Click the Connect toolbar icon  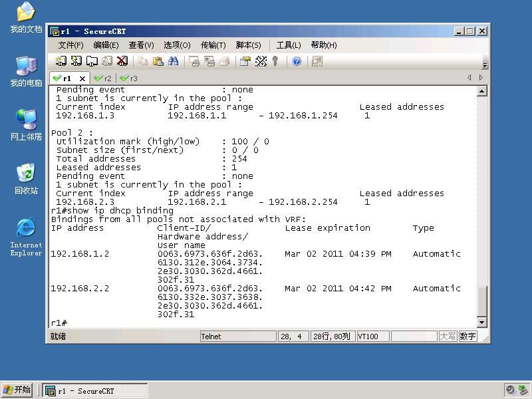pyautogui.click(x=61, y=61)
